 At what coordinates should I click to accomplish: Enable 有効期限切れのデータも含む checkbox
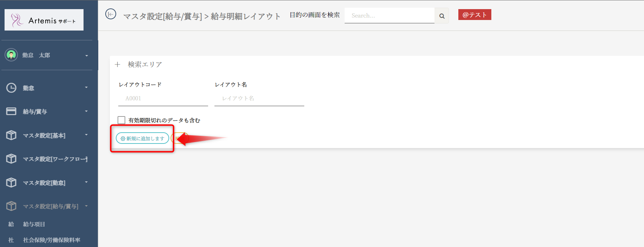point(121,120)
